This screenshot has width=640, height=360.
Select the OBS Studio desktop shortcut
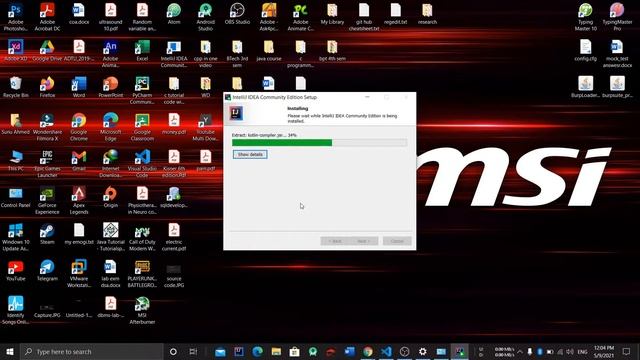click(x=237, y=13)
